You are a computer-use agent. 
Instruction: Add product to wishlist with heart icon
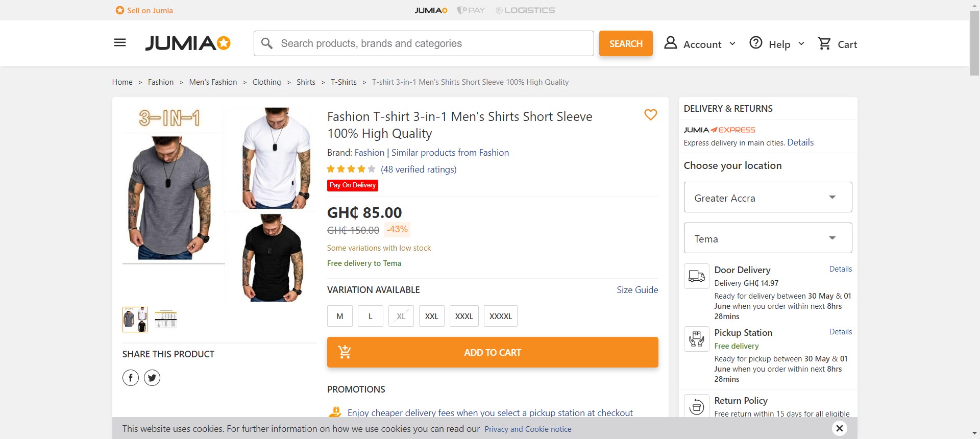click(650, 115)
